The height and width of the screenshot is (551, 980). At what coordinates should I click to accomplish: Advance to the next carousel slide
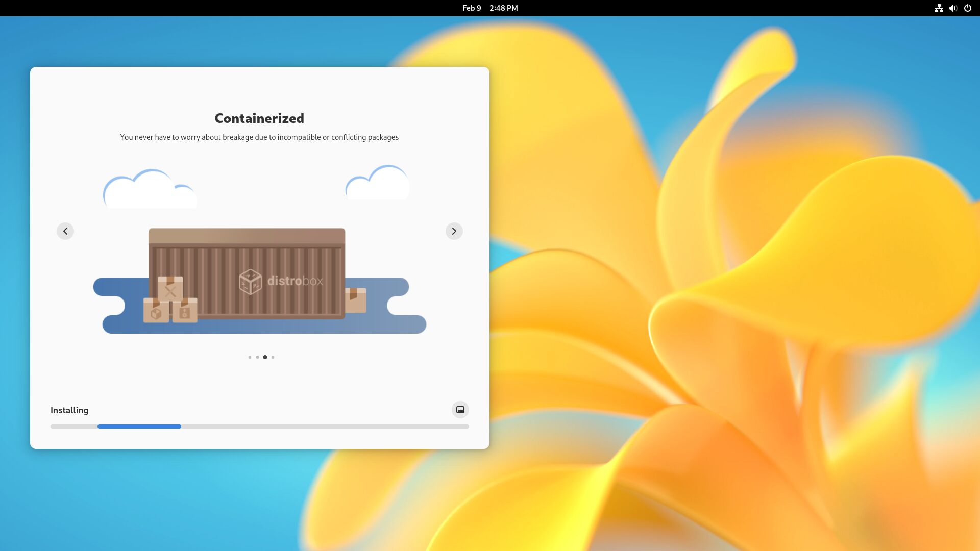tap(454, 231)
